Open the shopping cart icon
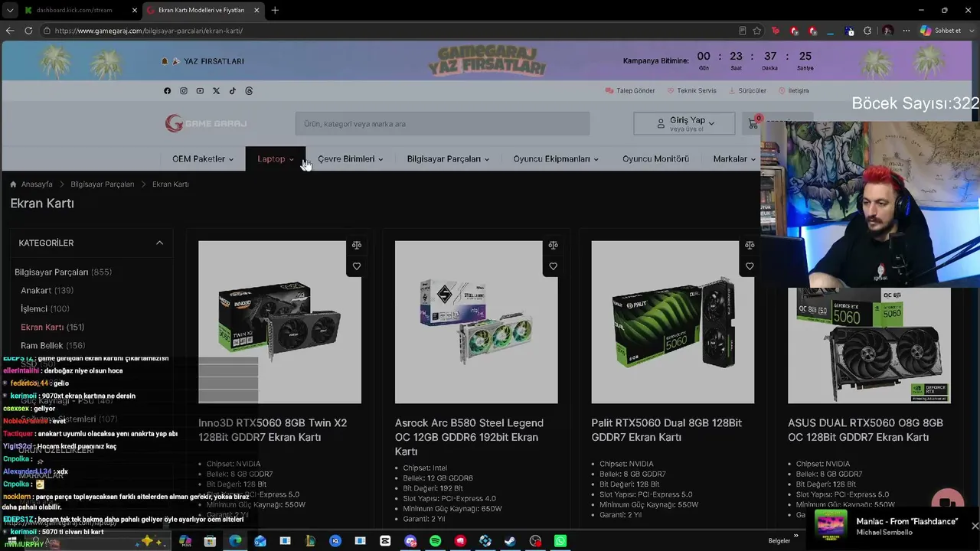Image resolution: width=980 pixels, height=551 pixels. 753,123
